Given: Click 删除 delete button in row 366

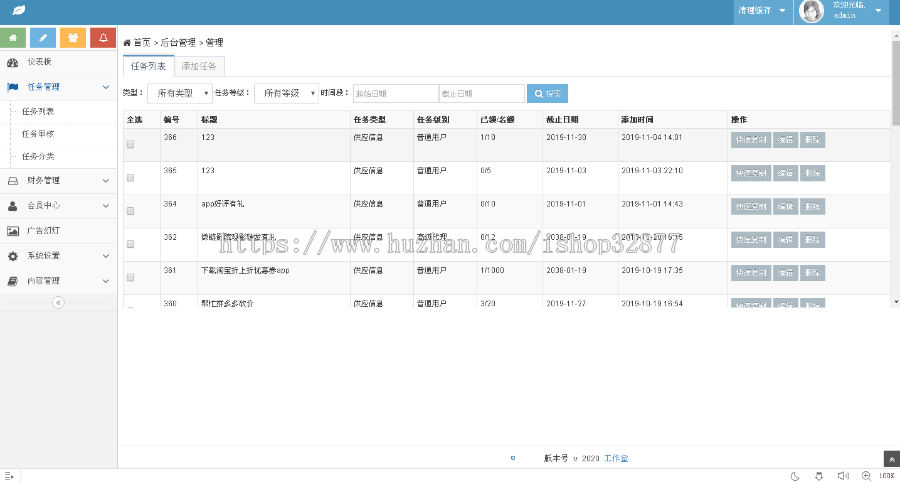Looking at the screenshot, I should [x=812, y=140].
